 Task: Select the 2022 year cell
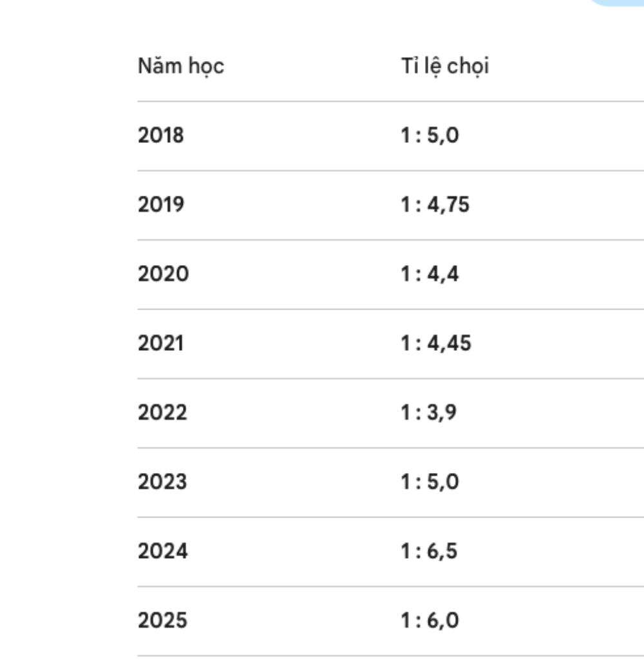click(163, 413)
